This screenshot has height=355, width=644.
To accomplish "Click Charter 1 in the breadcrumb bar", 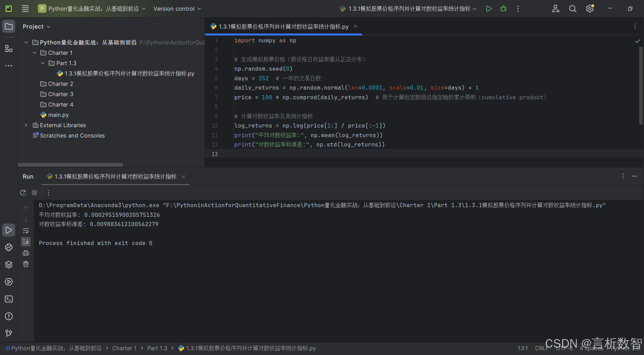I will (124, 348).
